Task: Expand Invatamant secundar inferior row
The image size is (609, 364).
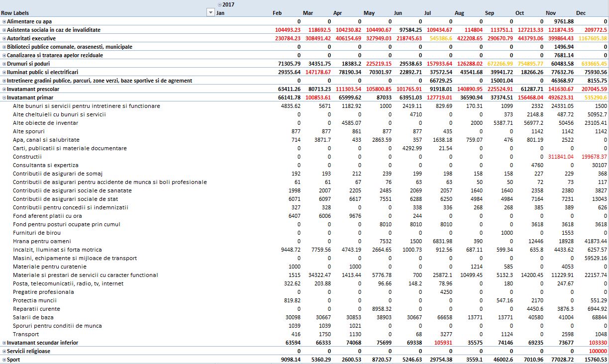Action: tap(4, 343)
